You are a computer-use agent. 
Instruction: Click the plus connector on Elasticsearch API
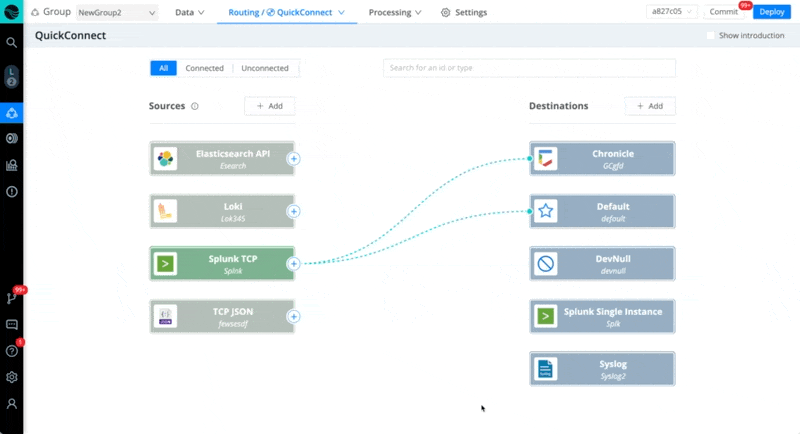point(294,158)
